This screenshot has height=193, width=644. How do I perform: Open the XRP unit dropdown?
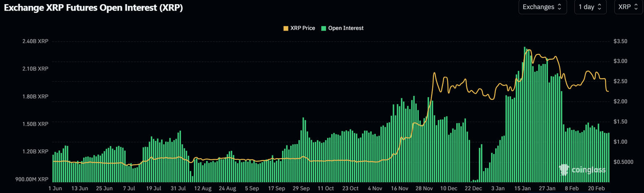628,7
